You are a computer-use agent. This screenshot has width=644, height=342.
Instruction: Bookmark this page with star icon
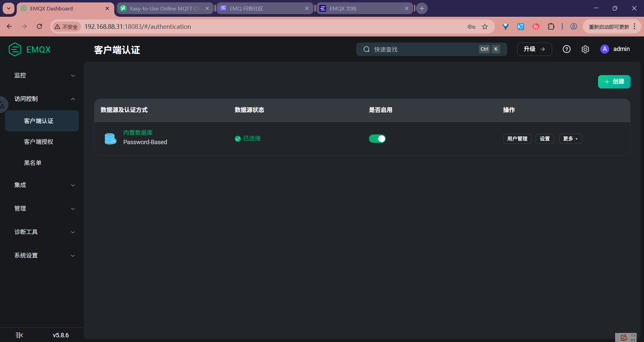[x=485, y=26]
